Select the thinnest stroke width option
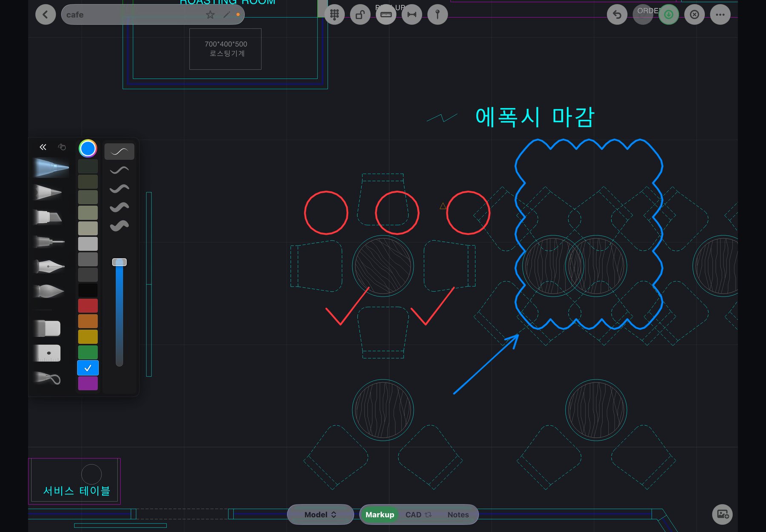 coord(119,151)
